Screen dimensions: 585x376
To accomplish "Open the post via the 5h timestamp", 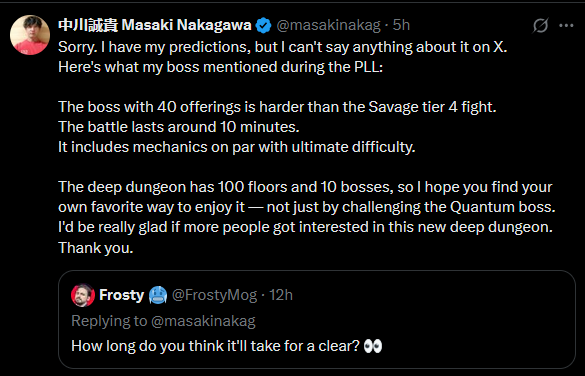I will click(401, 25).
